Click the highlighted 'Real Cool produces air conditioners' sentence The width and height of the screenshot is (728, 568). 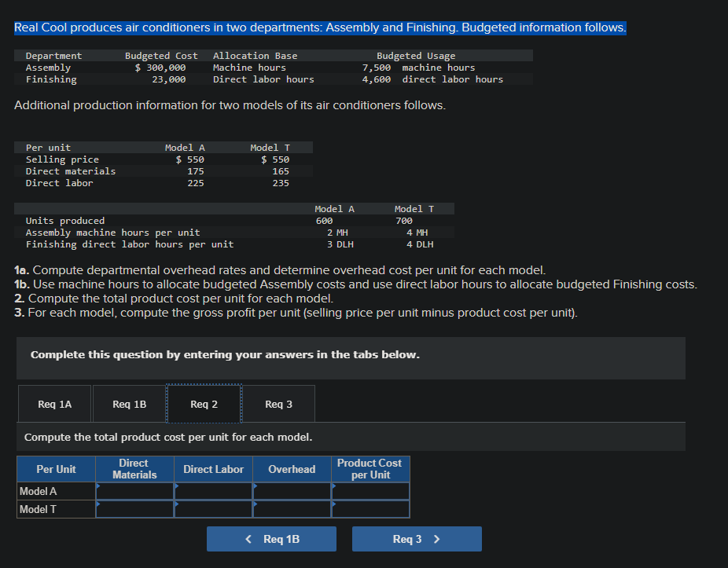click(x=320, y=27)
